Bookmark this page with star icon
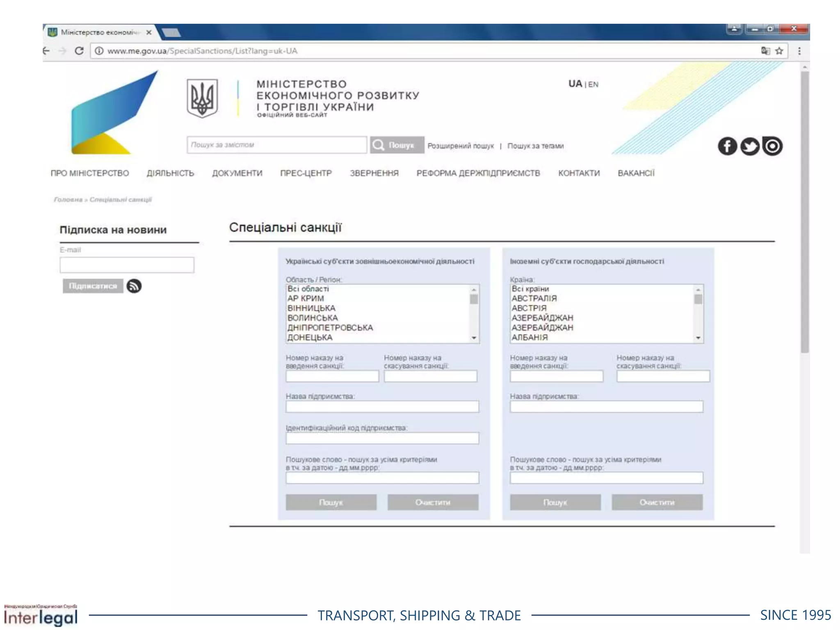 point(779,51)
